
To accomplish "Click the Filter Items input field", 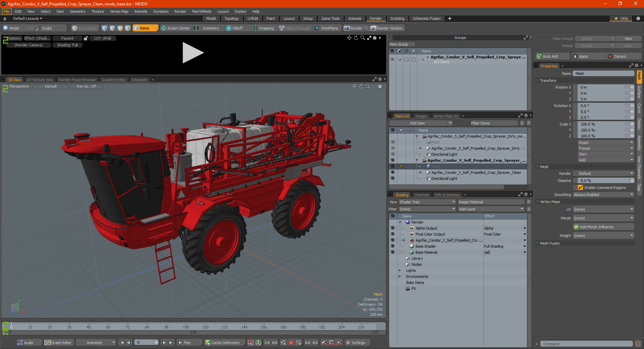I will (x=494, y=123).
